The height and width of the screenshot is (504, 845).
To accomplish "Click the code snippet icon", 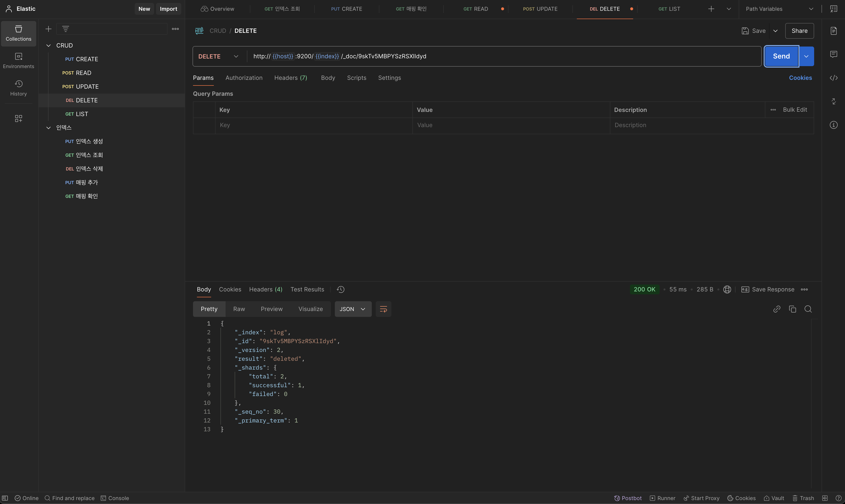I will click(x=833, y=78).
